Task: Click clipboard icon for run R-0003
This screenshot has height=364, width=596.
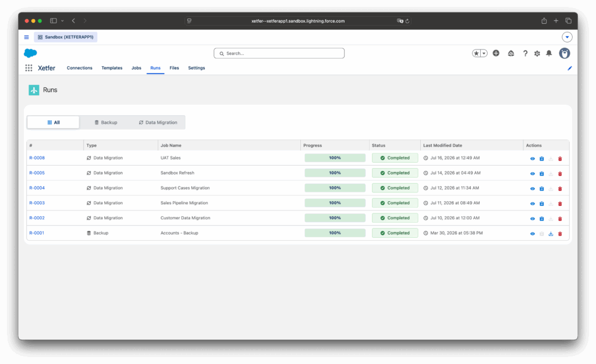Action: [x=542, y=204]
